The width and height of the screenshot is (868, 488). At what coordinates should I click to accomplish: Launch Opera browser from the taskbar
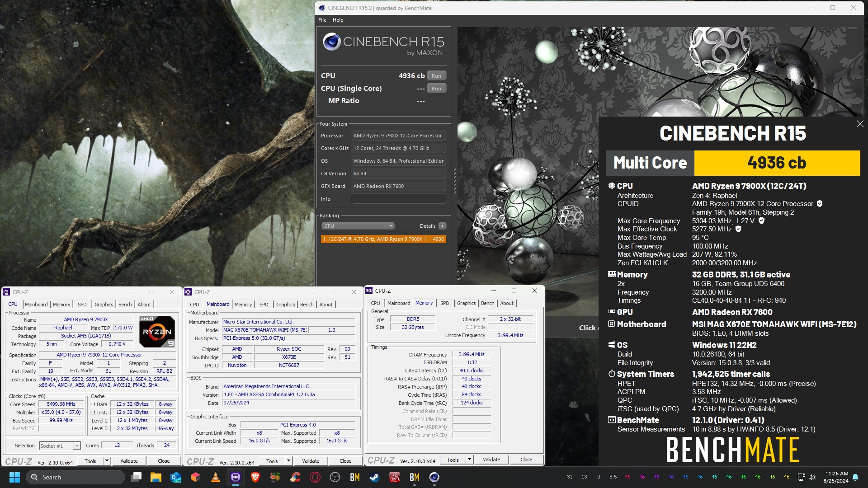[315, 477]
